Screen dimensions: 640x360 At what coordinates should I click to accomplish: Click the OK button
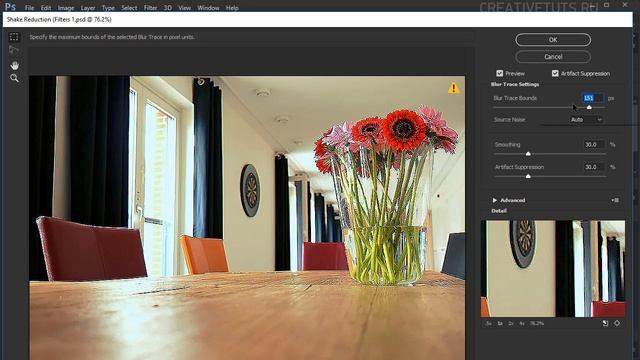point(553,40)
